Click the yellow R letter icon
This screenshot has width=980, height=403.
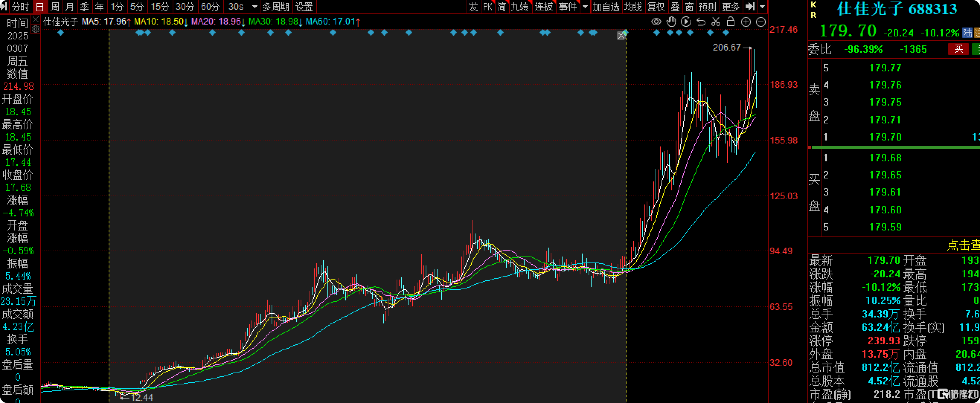814,15
